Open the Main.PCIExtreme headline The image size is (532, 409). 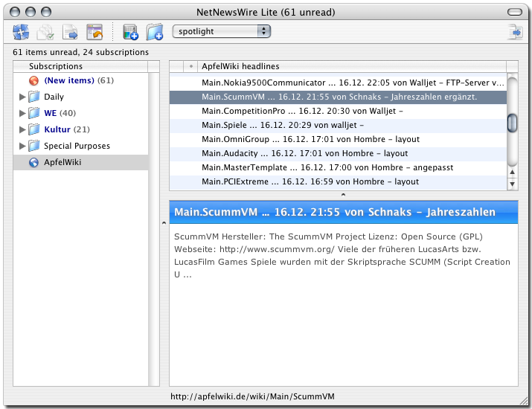tap(338, 181)
